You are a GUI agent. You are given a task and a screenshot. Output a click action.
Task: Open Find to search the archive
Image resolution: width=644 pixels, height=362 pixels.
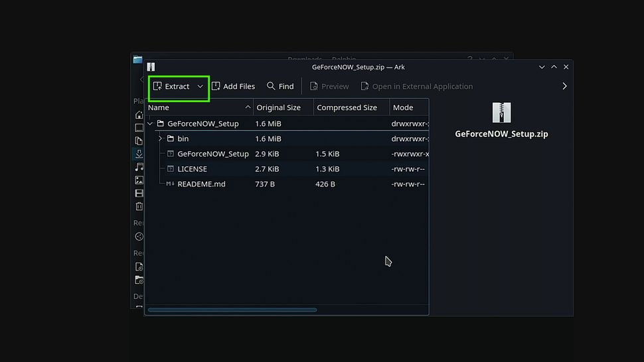(x=280, y=86)
